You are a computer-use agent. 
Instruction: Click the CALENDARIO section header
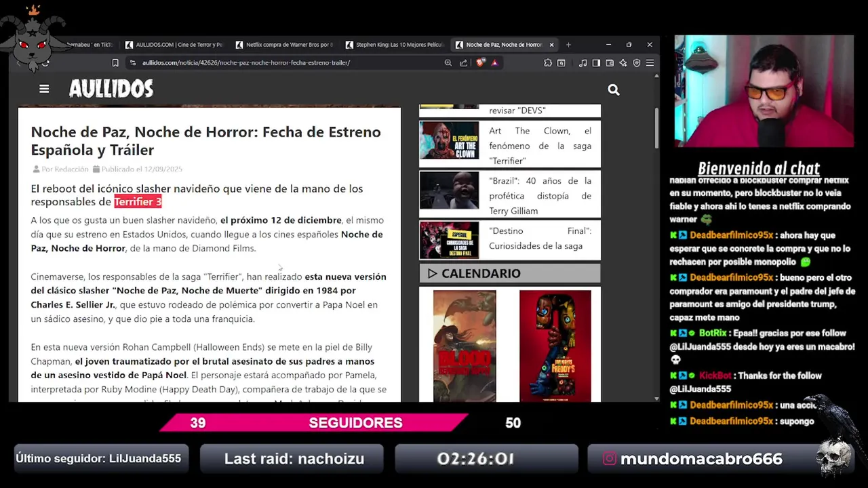(x=510, y=274)
